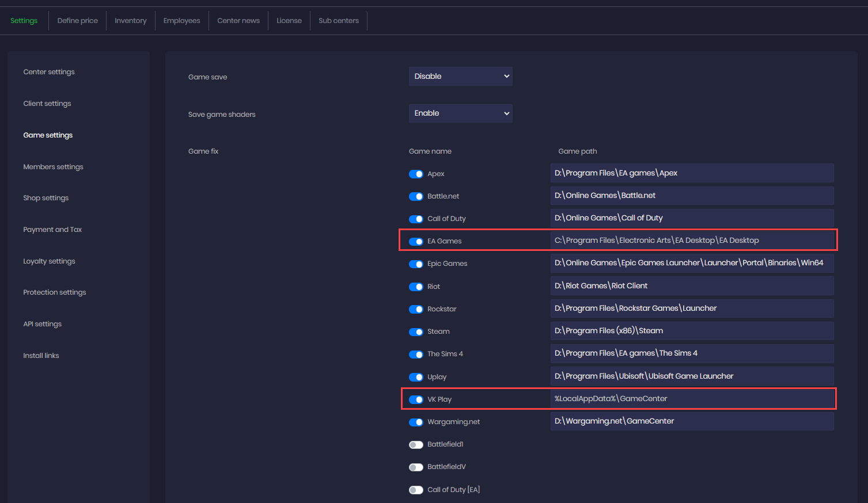Enable the BattlefieldV game fix

[416, 467]
